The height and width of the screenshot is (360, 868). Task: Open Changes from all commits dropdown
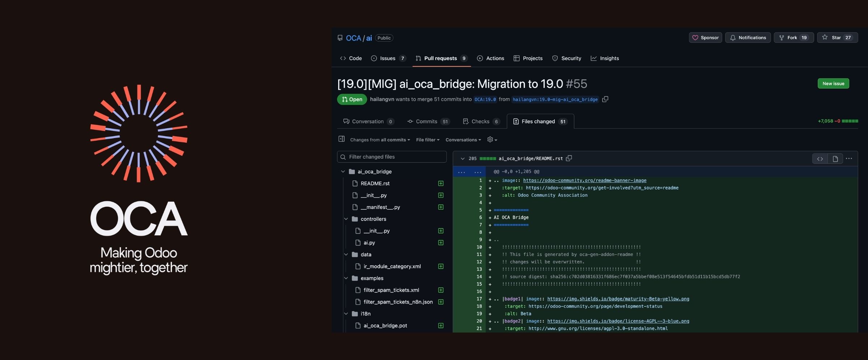click(380, 140)
